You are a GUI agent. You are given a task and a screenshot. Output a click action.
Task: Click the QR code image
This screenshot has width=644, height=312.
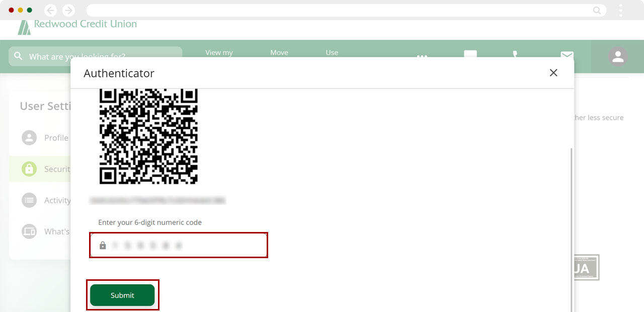pyautogui.click(x=148, y=136)
